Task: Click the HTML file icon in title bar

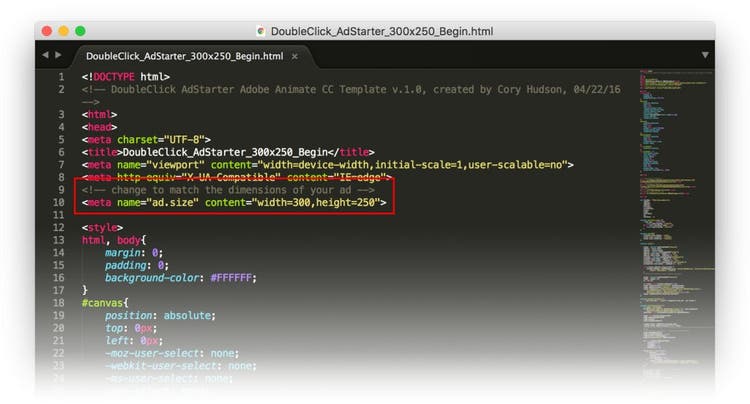Action: click(261, 32)
